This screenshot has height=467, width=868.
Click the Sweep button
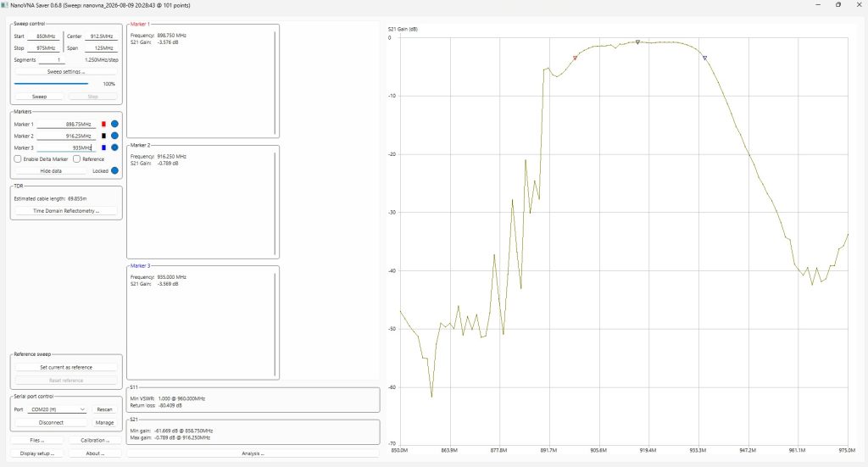point(39,97)
